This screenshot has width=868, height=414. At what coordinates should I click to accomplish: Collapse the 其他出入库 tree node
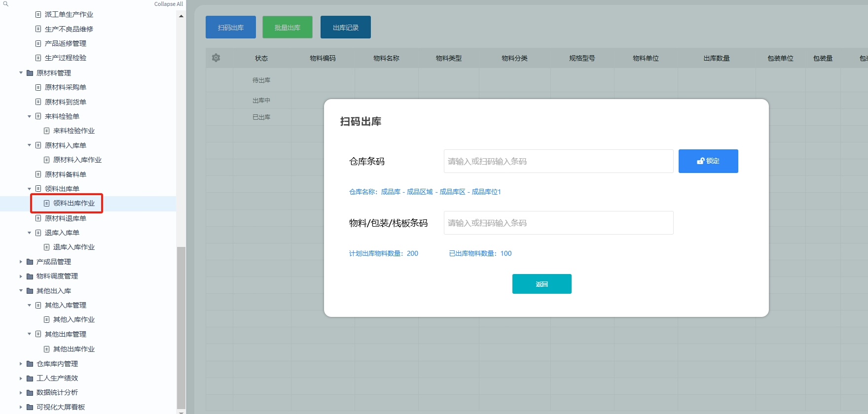[21, 291]
